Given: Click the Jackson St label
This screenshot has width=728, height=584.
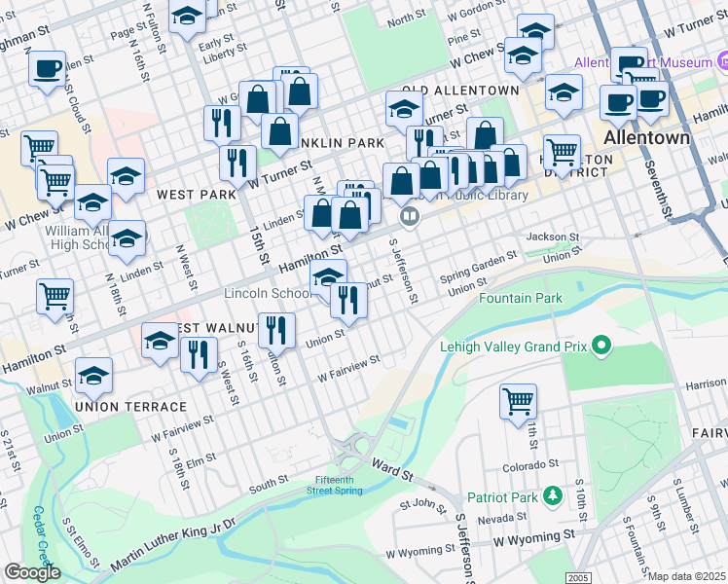Looking at the screenshot, I should pyautogui.click(x=553, y=237).
